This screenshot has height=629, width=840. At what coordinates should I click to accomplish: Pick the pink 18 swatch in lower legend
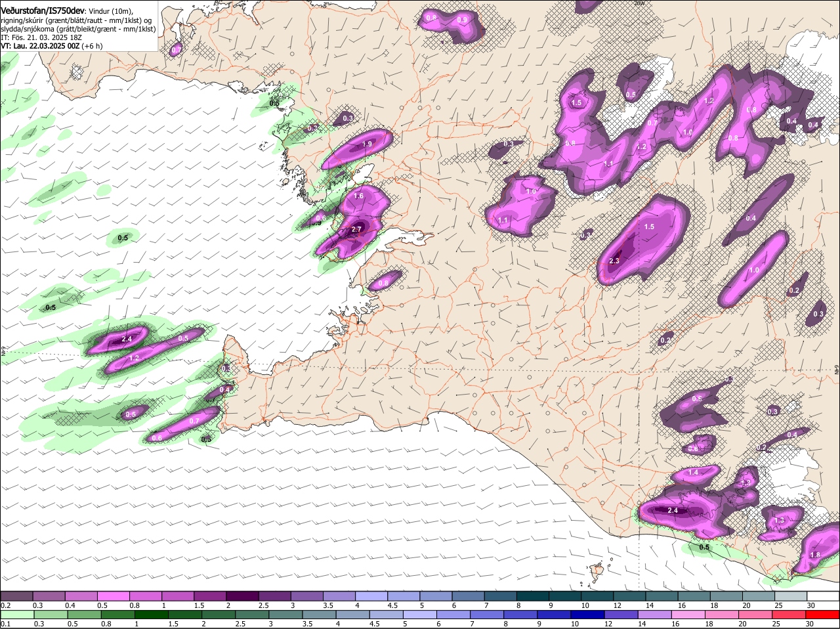[722, 615]
